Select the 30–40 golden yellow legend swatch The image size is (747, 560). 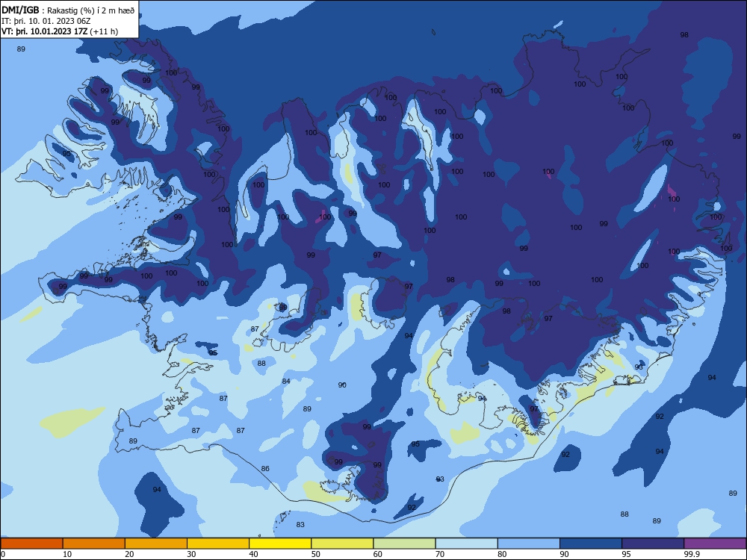click(218, 544)
